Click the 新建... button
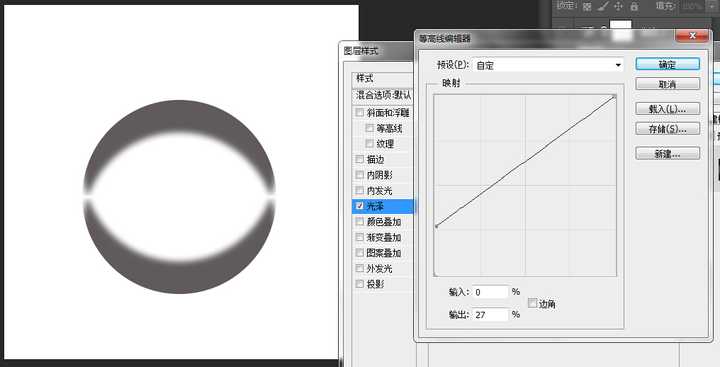Viewport: 720px width, 367px height. coord(667,153)
